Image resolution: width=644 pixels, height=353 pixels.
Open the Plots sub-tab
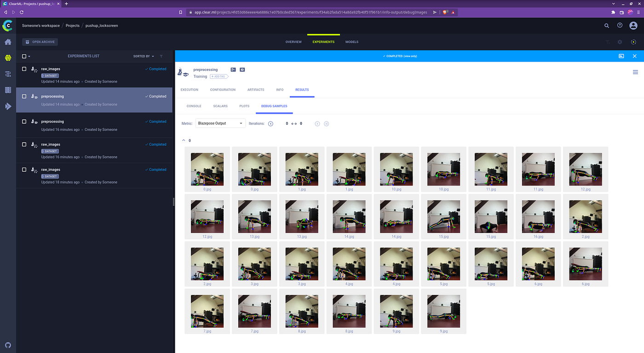click(x=244, y=106)
